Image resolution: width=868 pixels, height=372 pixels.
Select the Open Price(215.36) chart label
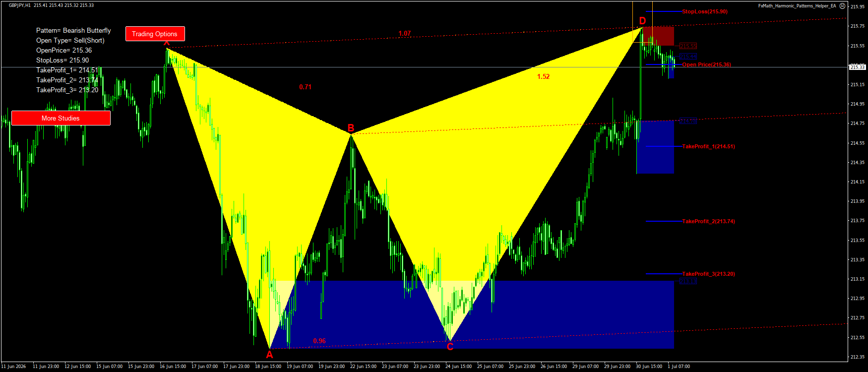tap(706, 64)
